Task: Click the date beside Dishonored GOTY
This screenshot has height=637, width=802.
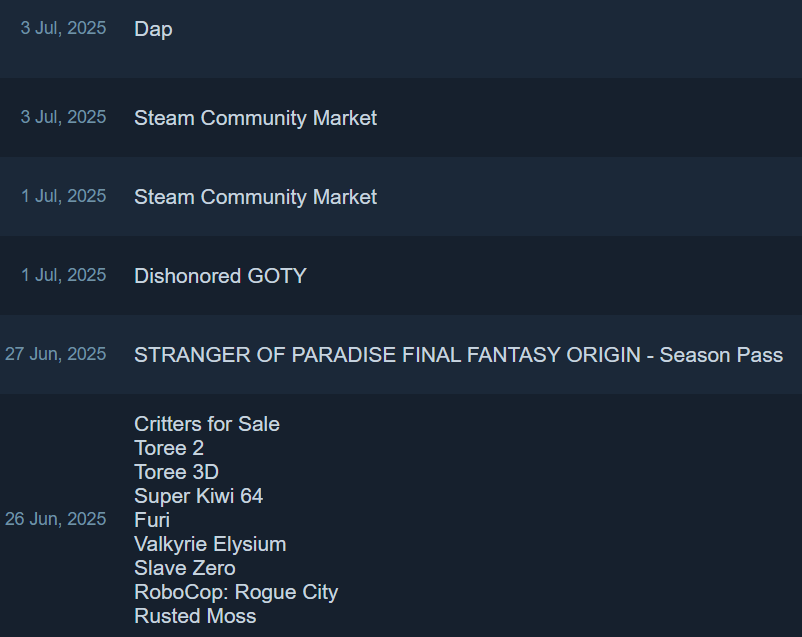Action: 63,275
